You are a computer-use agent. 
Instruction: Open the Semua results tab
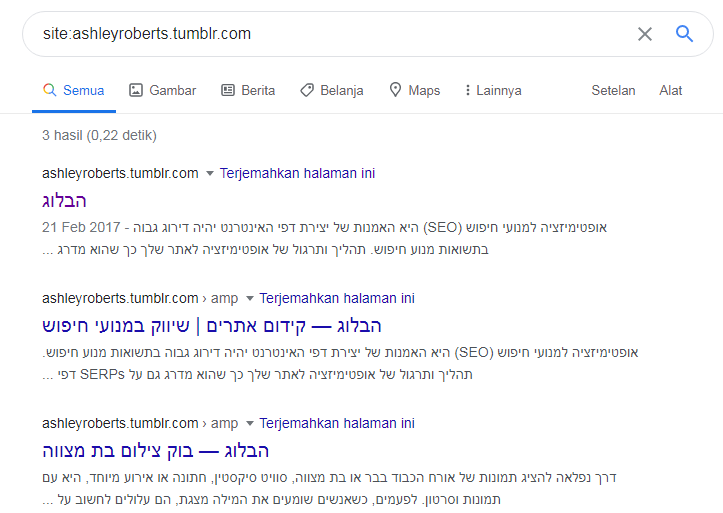(74, 90)
